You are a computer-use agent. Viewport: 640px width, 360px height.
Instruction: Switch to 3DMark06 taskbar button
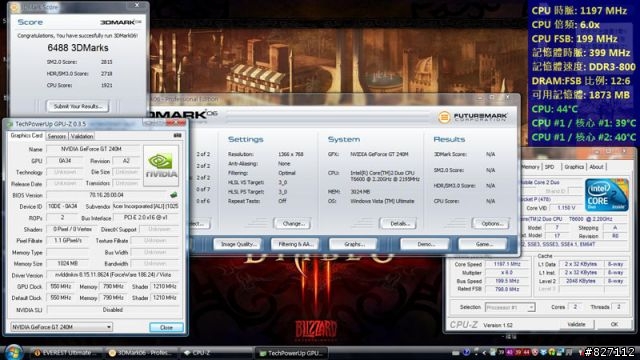(x=141, y=353)
